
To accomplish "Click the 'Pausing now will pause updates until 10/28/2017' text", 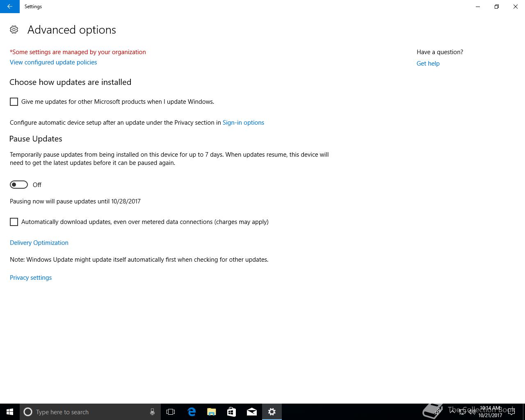I will pyautogui.click(x=75, y=201).
